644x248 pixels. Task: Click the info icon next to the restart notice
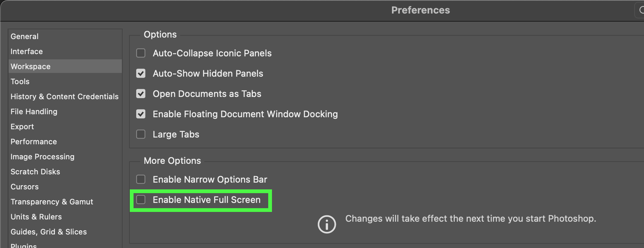327,224
